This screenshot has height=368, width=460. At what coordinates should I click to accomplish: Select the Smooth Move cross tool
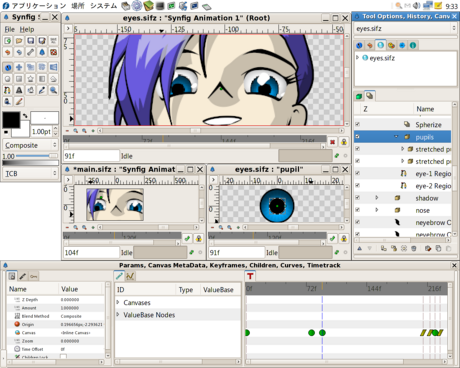tap(19, 68)
